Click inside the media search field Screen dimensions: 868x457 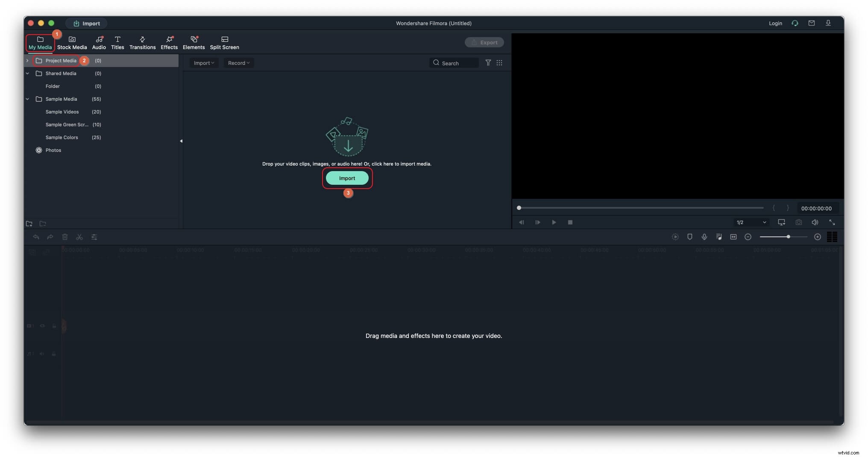(455, 63)
